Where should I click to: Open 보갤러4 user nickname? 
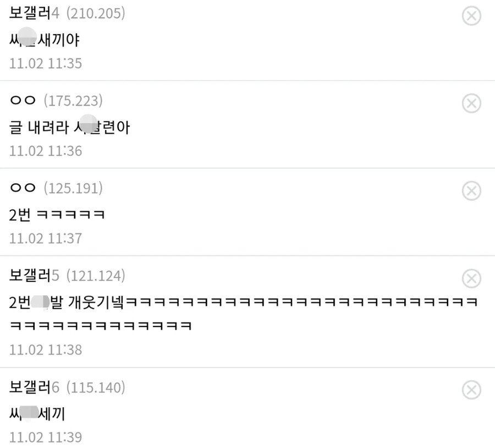point(34,13)
